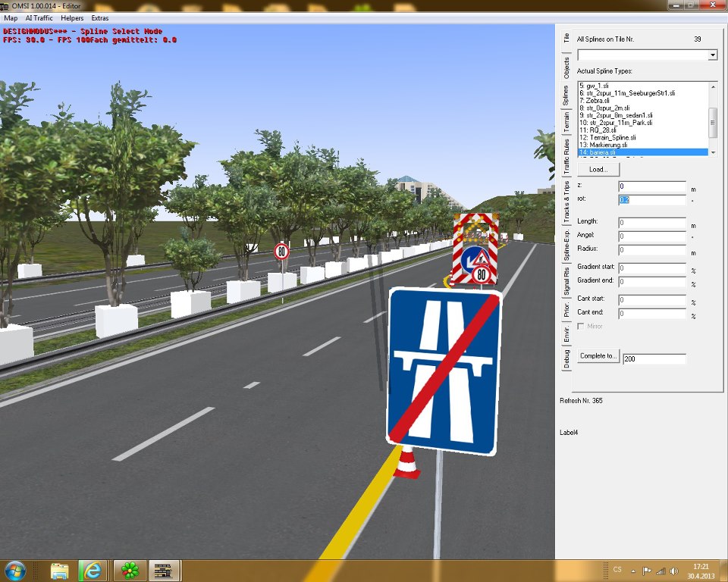Viewport: 728px width, 582px height.
Task: Launch Windows Explorer from taskbar
Action: 60,570
